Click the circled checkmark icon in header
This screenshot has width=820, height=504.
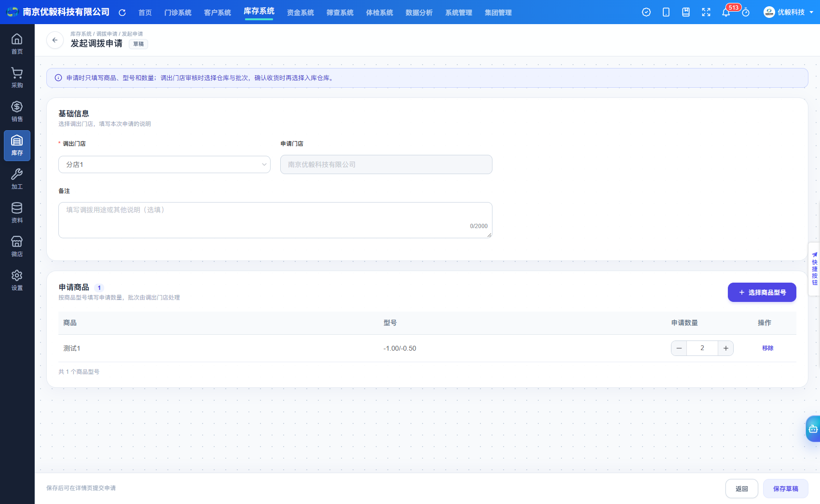click(646, 12)
